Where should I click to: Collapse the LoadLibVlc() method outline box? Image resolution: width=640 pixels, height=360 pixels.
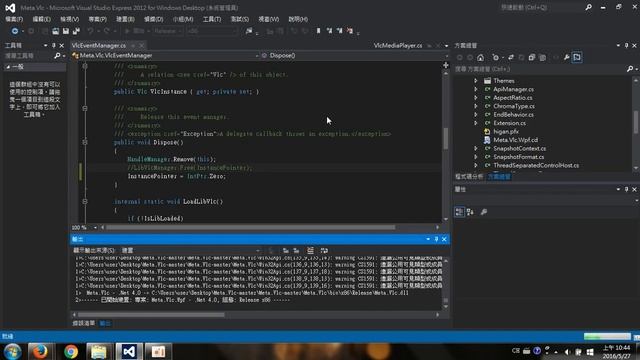tap(85, 202)
